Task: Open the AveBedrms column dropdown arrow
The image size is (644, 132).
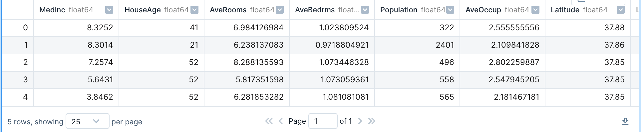Action: (x=365, y=10)
